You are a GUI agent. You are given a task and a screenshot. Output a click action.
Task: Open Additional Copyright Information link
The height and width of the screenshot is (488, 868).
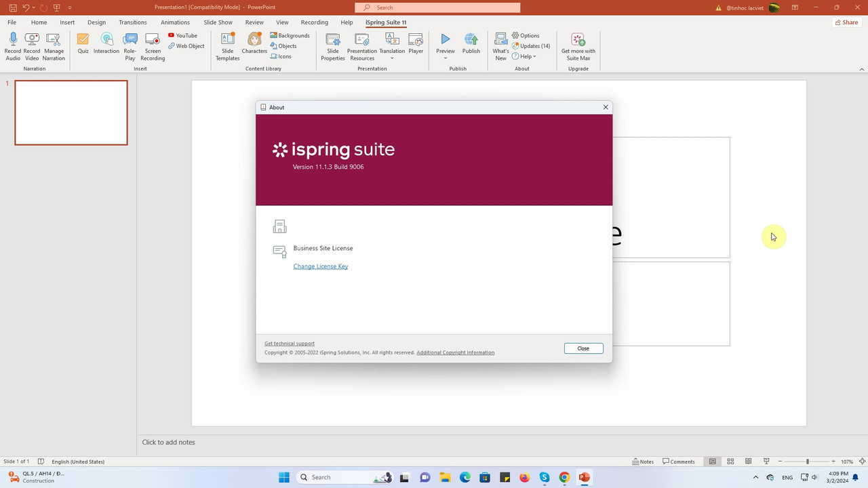pyautogui.click(x=456, y=352)
